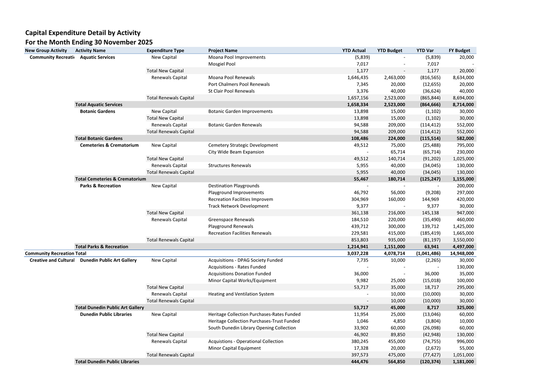Click the Total Parks & Recreation row label
This screenshot has width=555, height=392.
pos(102,247)
